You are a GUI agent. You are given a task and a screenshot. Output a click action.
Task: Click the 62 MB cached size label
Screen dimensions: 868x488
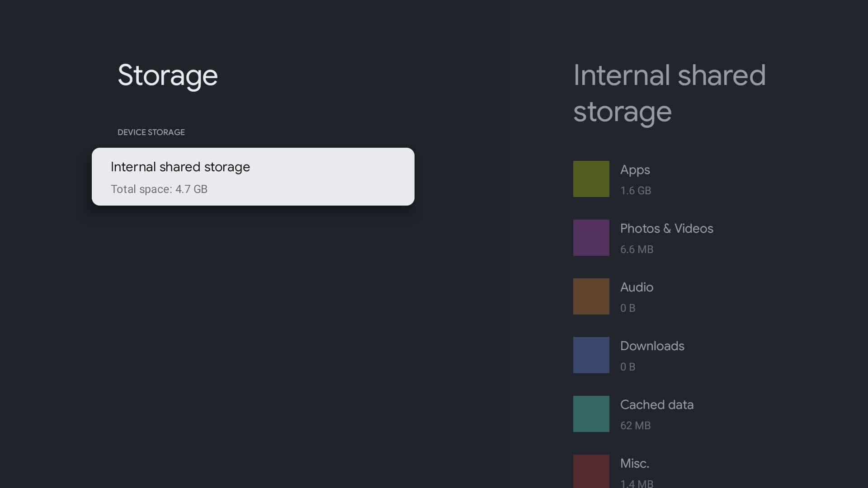[636, 425]
